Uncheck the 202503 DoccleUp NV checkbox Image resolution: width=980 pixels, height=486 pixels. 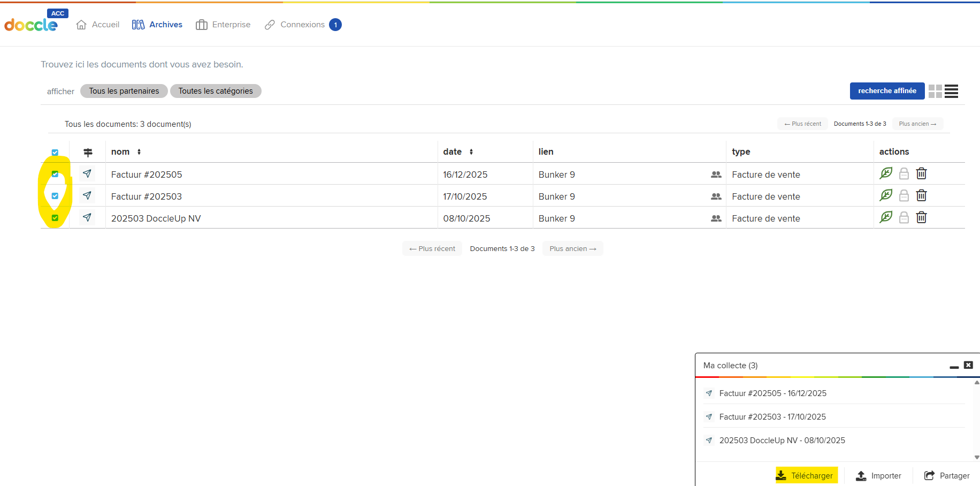coord(55,218)
